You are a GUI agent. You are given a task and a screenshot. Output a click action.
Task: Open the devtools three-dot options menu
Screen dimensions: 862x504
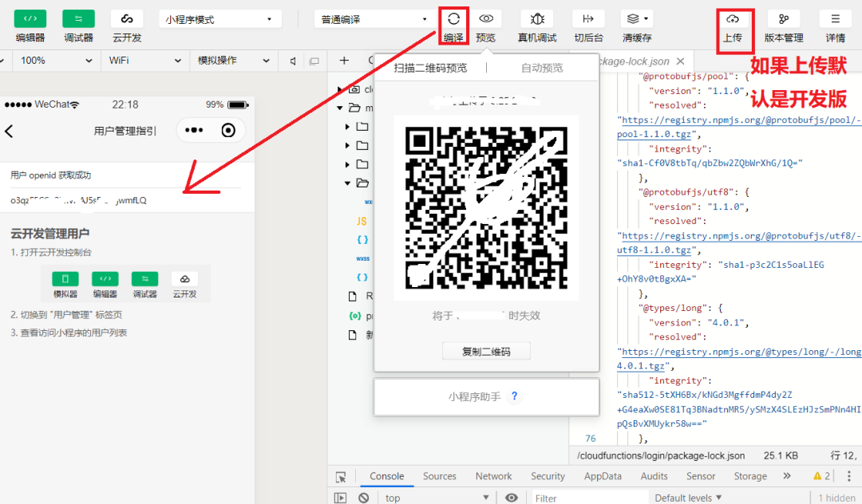coord(848,476)
